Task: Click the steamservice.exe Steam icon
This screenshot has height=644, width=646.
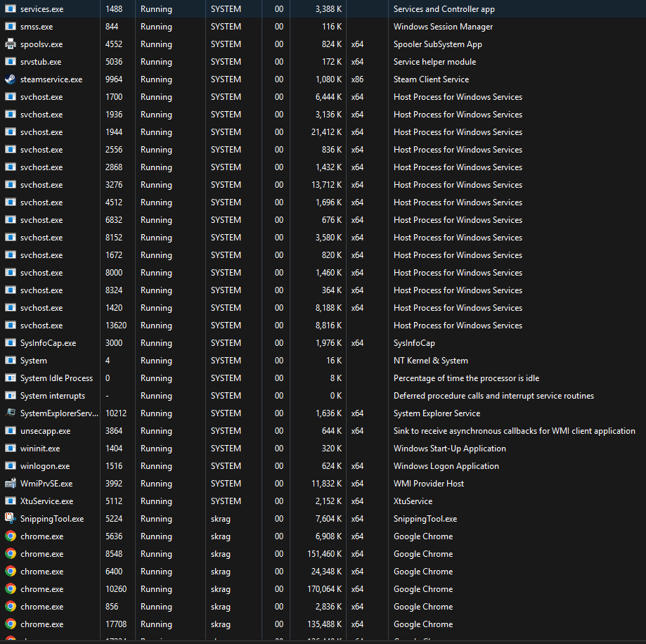Action: [x=11, y=79]
